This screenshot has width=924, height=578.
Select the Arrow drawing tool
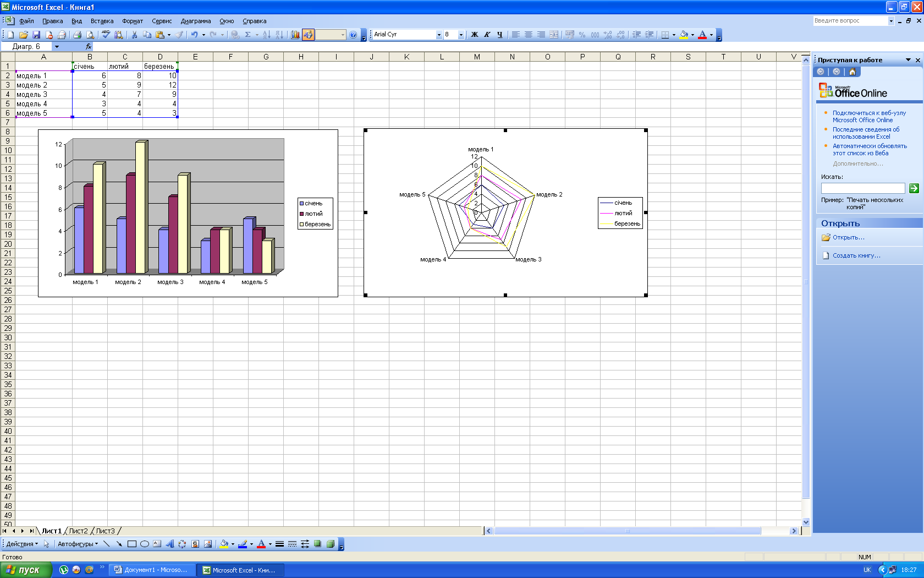[119, 544]
